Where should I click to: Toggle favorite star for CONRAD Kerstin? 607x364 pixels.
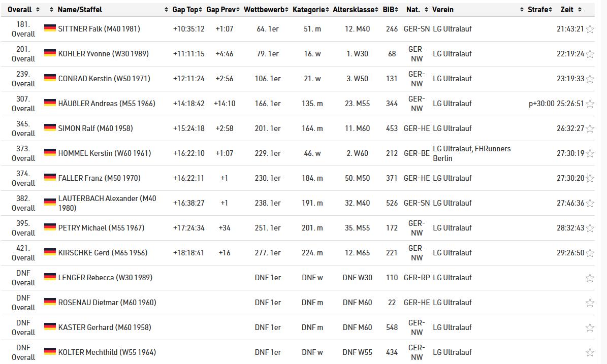[x=590, y=79]
